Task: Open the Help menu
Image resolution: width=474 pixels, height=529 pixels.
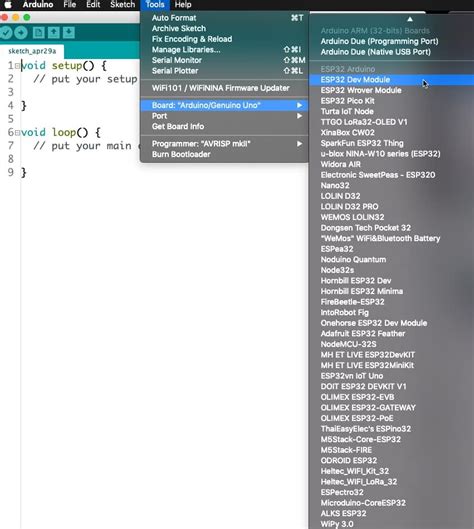Action: [183, 4]
